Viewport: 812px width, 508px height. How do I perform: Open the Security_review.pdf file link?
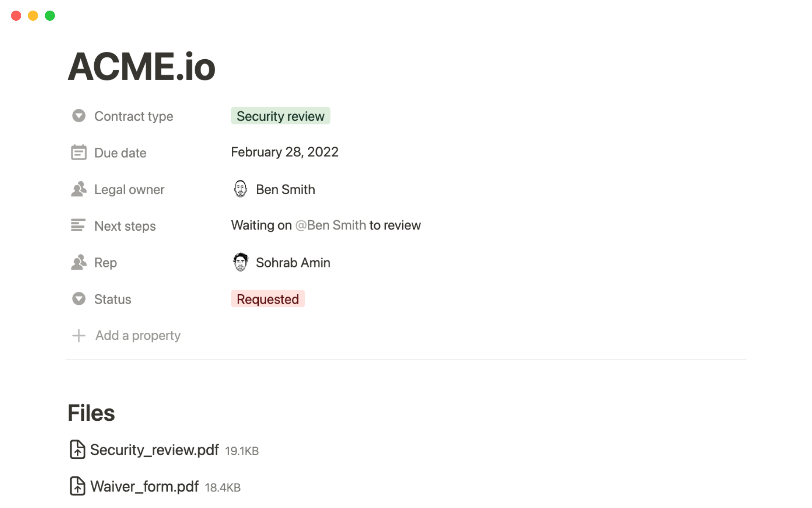(x=154, y=450)
